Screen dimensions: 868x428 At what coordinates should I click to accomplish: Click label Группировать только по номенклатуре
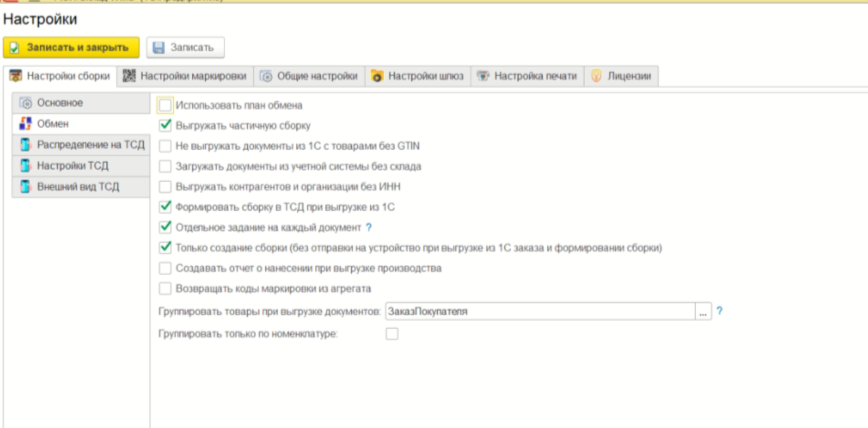(x=248, y=334)
